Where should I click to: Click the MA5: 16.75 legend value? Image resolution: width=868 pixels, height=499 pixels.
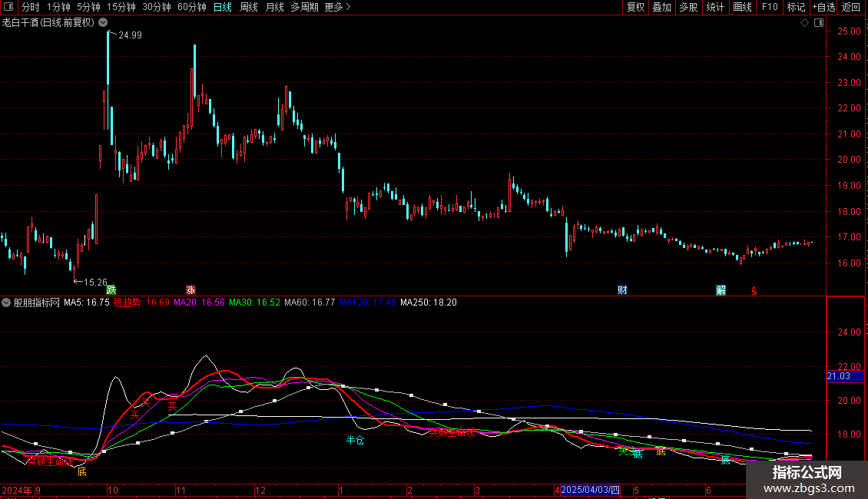(x=87, y=302)
